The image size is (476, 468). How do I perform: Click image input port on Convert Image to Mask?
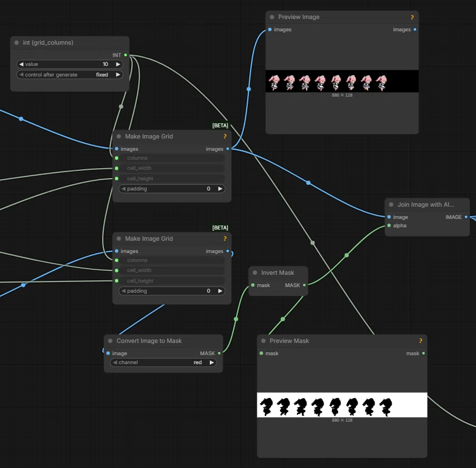pyautogui.click(x=108, y=353)
